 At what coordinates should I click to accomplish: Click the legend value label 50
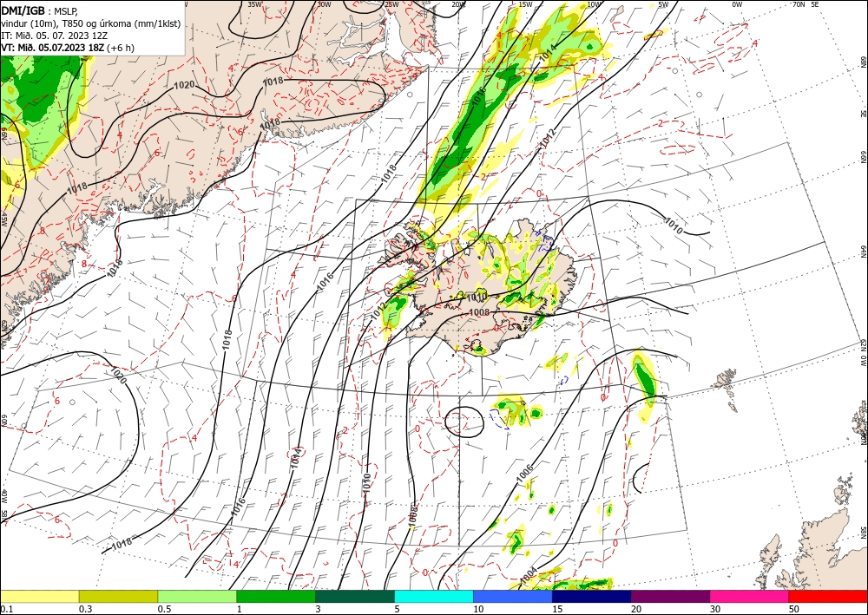click(x=794, y=609)
